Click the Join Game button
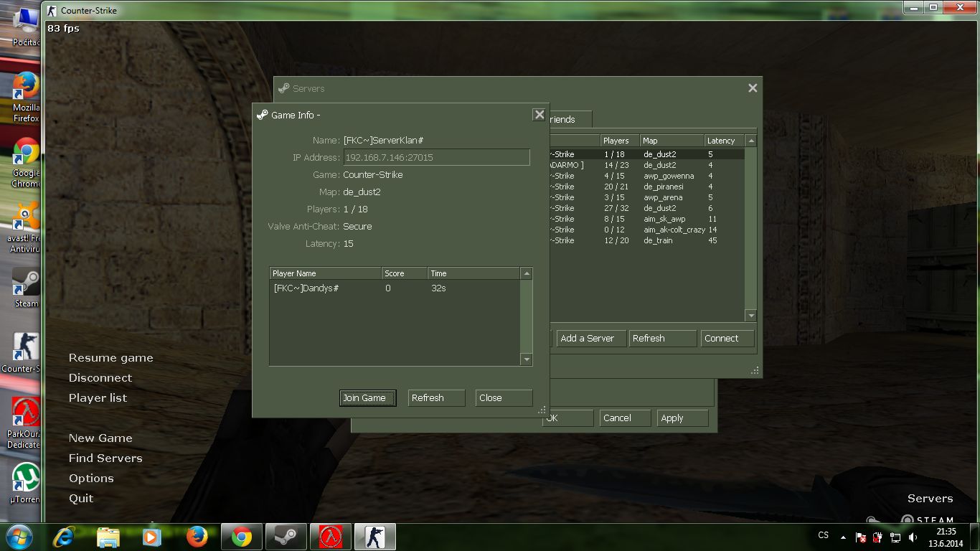 coord(368,397)
